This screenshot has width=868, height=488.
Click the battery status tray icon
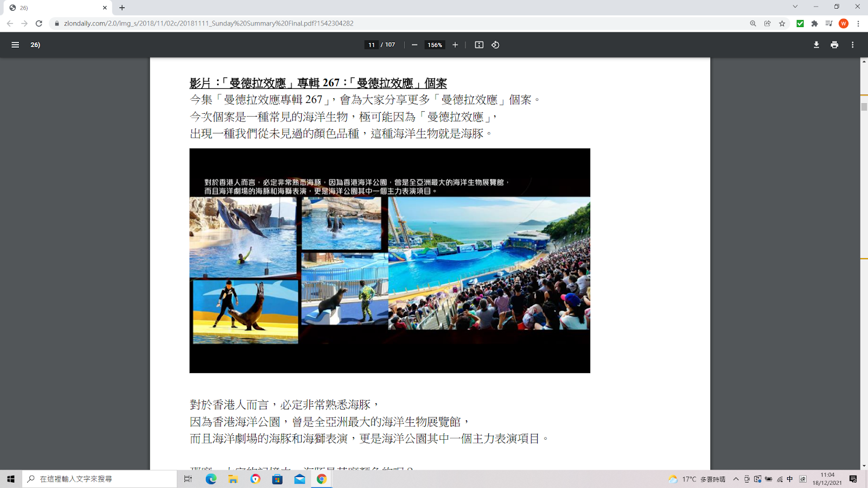click(x=769, y=479)
